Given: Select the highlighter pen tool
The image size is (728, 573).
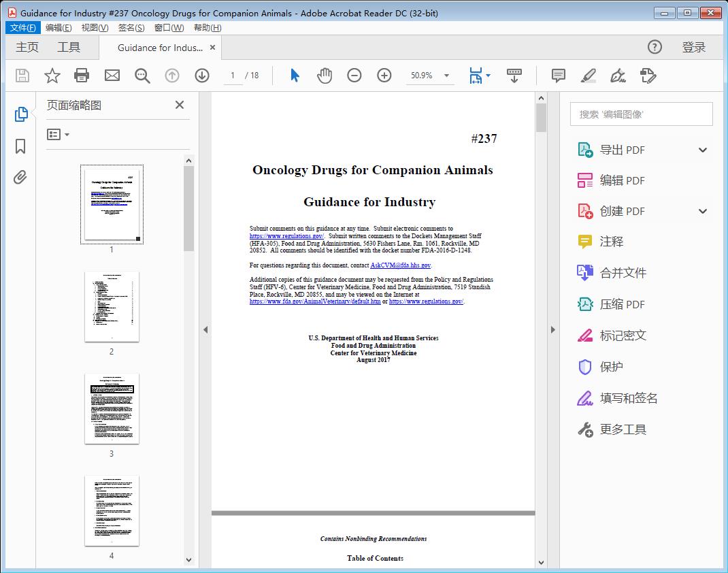Looking at the screenshot, I should [589, 76].
